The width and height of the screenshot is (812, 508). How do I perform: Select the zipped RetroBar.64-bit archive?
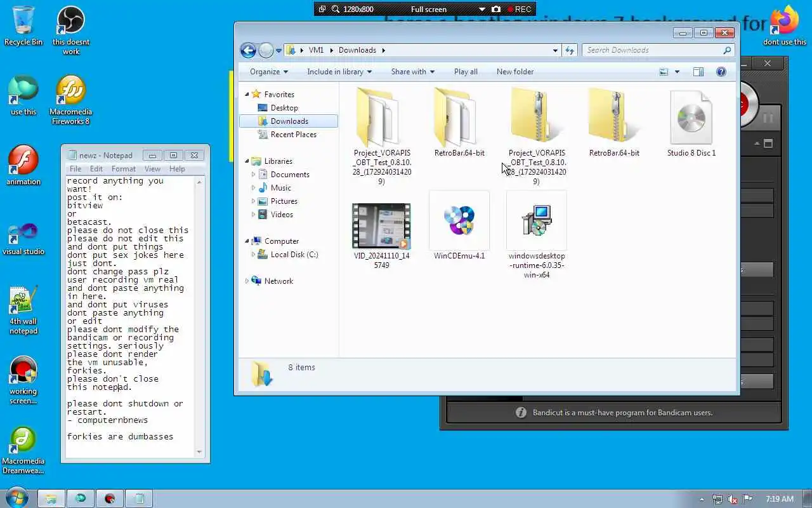pyautogui.click(x=614, y=123)
